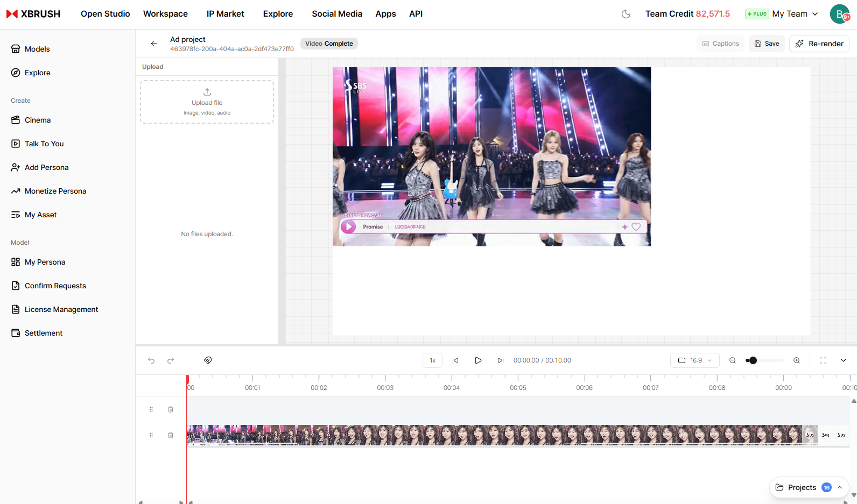The width and height of the screenshot is (857, 504).
Task: Open IP Market page
Action: (x=225, y=14)
